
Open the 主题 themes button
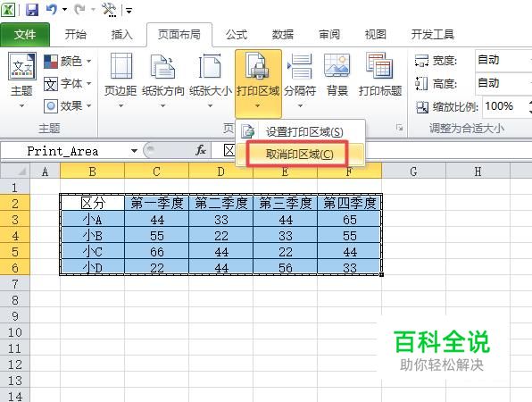[x=21, y=80]
